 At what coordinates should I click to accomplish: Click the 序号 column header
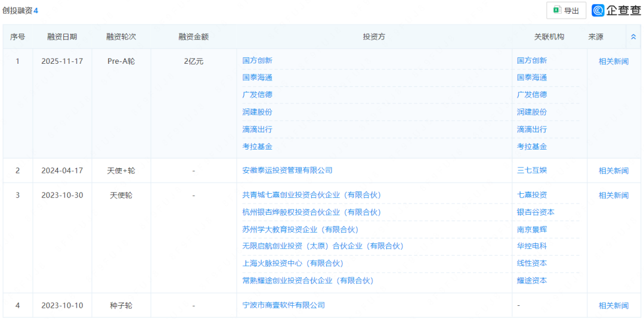(x=17, y=37)
